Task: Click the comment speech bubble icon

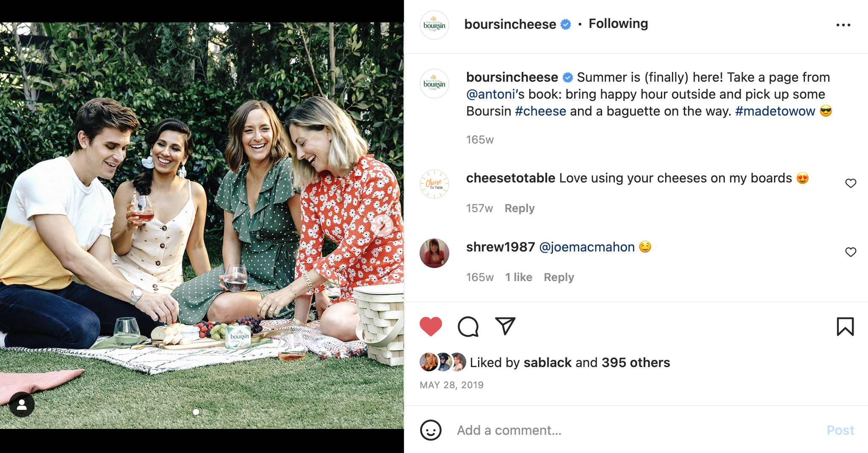Action: (468, 326)
